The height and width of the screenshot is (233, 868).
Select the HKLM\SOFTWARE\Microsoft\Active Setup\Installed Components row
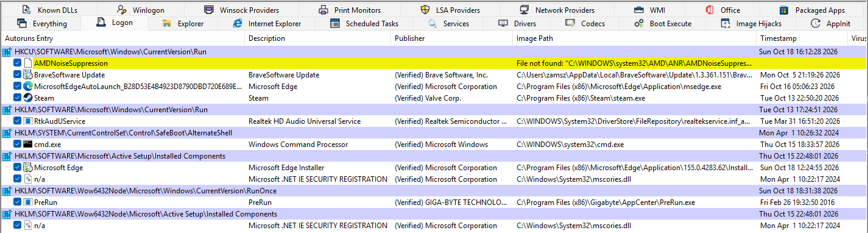[434, 156]
